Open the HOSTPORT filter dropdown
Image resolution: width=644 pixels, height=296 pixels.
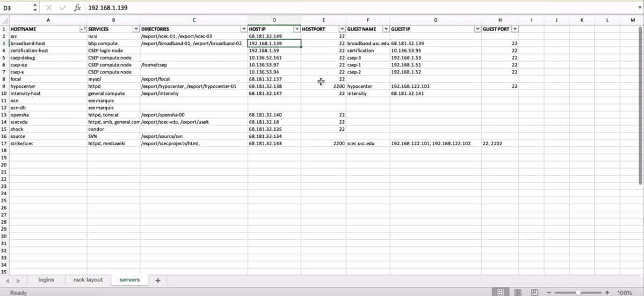342,29
